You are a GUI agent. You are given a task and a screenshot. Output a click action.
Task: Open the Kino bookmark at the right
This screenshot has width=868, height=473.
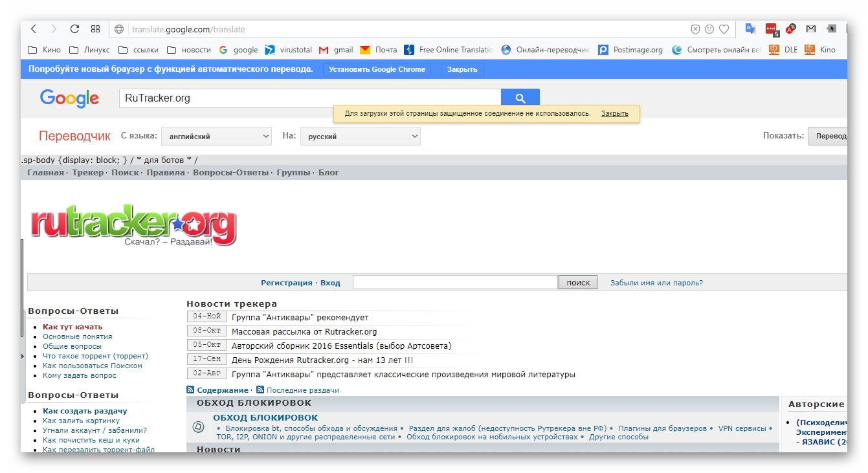820,50
